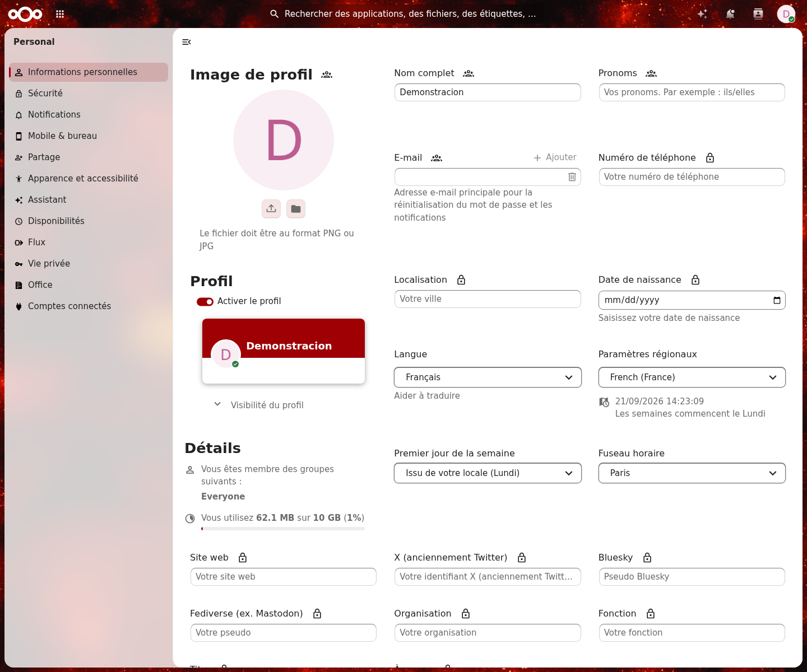Change pronouns visibility scope
Image resolution: width=807 pixels, height=672 pixels.
pos(651,73)
